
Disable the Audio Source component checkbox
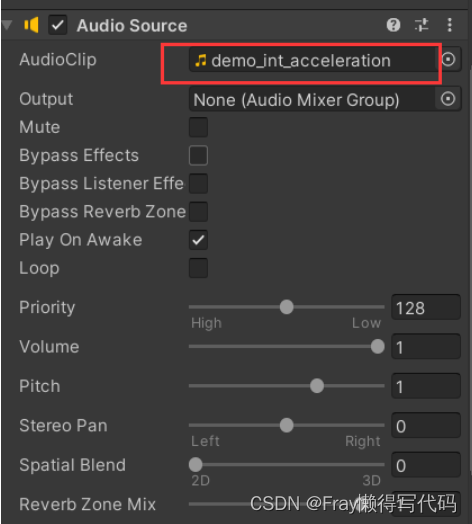(x=57, y=25)
